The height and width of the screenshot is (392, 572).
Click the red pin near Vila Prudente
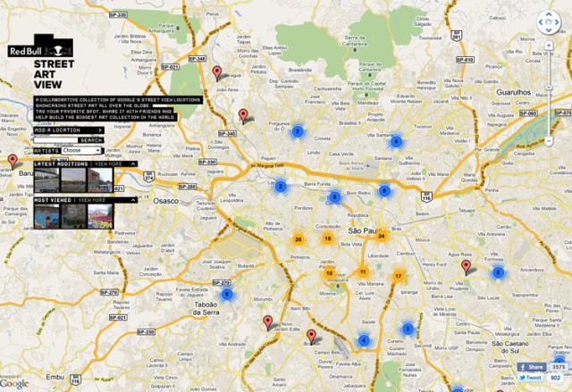click(x=466, y=265)
